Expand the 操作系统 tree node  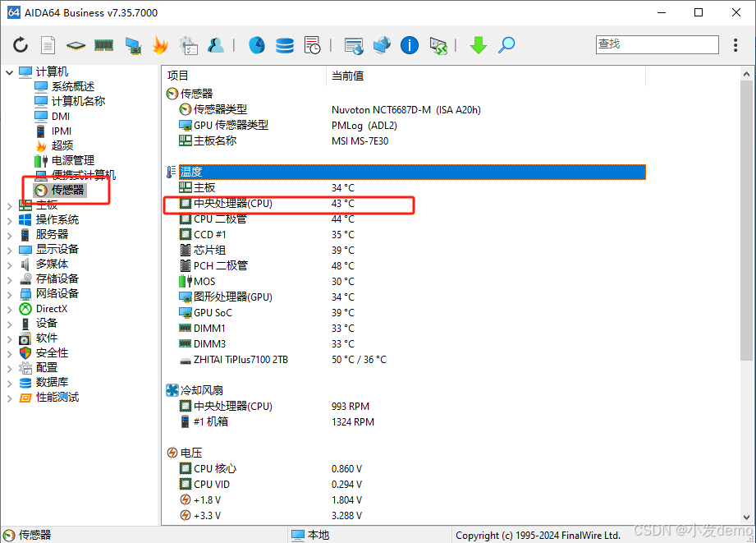click(x=9, y=221)
